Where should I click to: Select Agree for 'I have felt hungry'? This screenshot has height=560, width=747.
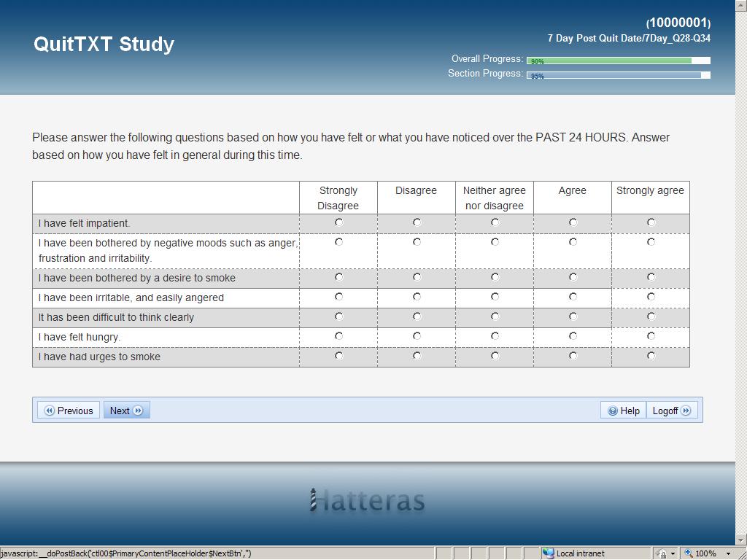click(573, 336)
